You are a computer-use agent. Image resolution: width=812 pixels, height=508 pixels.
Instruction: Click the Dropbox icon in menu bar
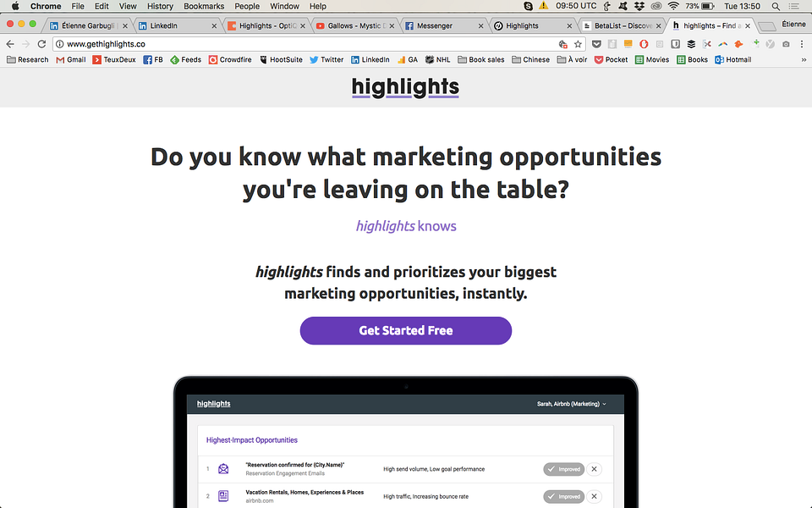point(639,6)
